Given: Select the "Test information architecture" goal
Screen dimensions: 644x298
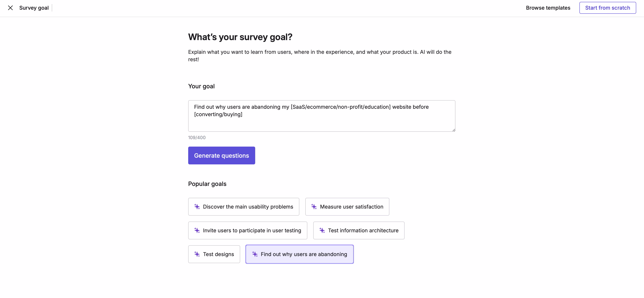Looking at the screenshot, I should point(359,230).
